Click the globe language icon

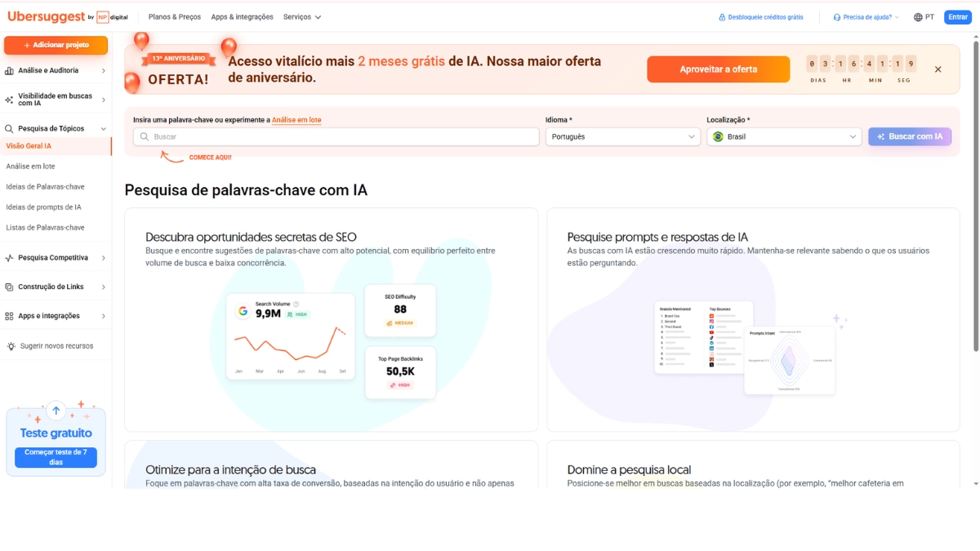pyautogui.click(x=918, y=17)
